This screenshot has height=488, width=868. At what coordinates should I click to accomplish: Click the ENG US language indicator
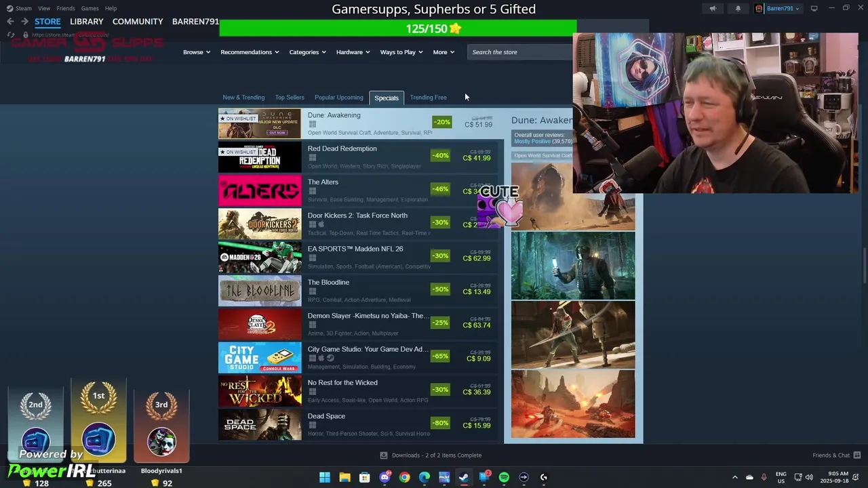click(x=781, y=477)
